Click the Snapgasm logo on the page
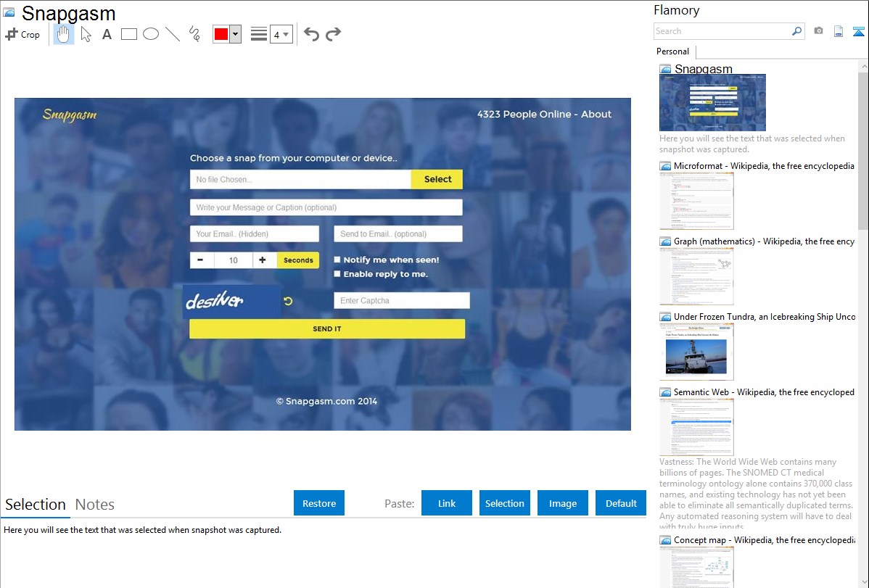The width and height of the screenshot is (869, 588). click(x=70, y=115)
